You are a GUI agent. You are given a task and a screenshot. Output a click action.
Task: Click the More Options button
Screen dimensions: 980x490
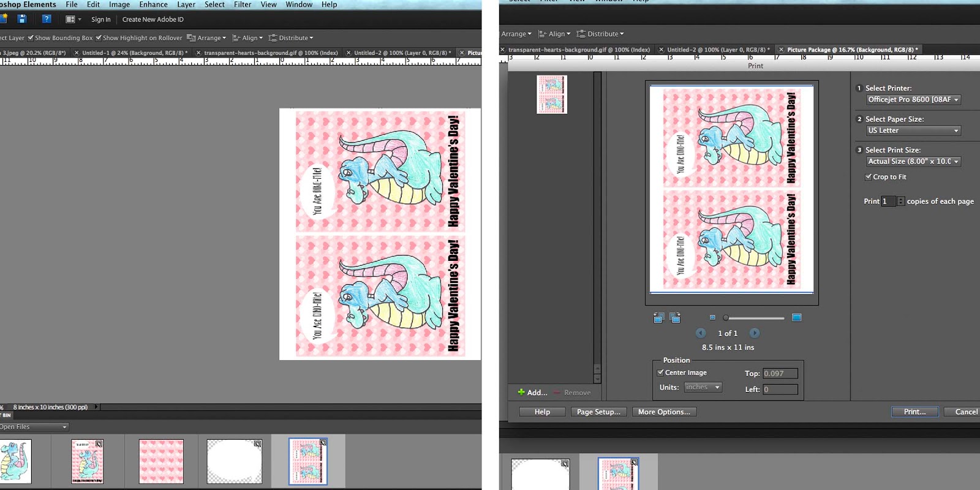(x=664, y=412)
